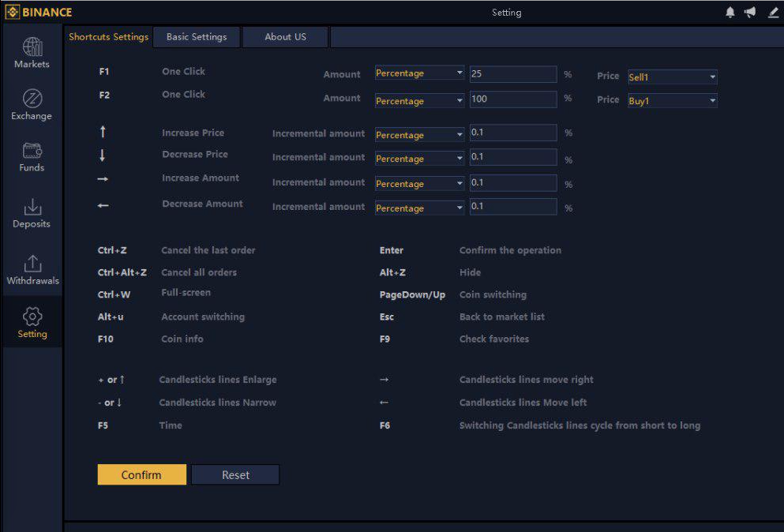This screenshot has width=784, height=532.
Task: Click the pencil edit icon at top right
Action: [773, 13]
